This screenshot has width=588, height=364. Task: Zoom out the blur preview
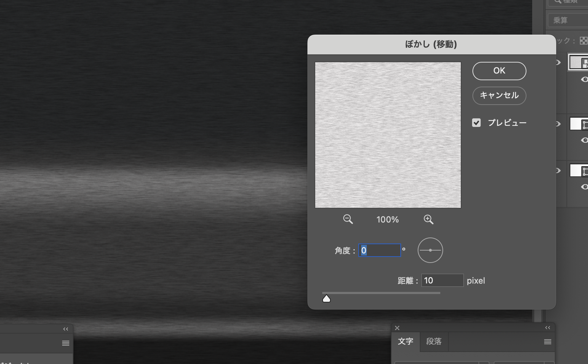point(348,219)
